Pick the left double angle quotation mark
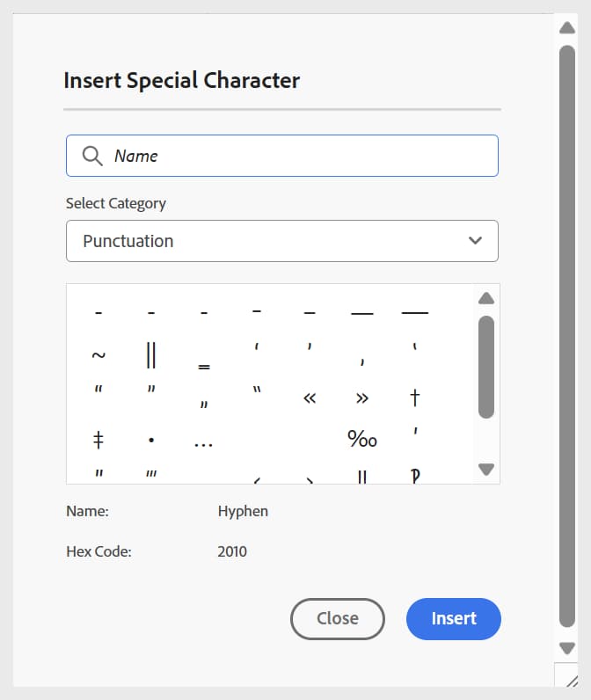The image size is (591, 700). pyautogui.click(x=310, y=397)
